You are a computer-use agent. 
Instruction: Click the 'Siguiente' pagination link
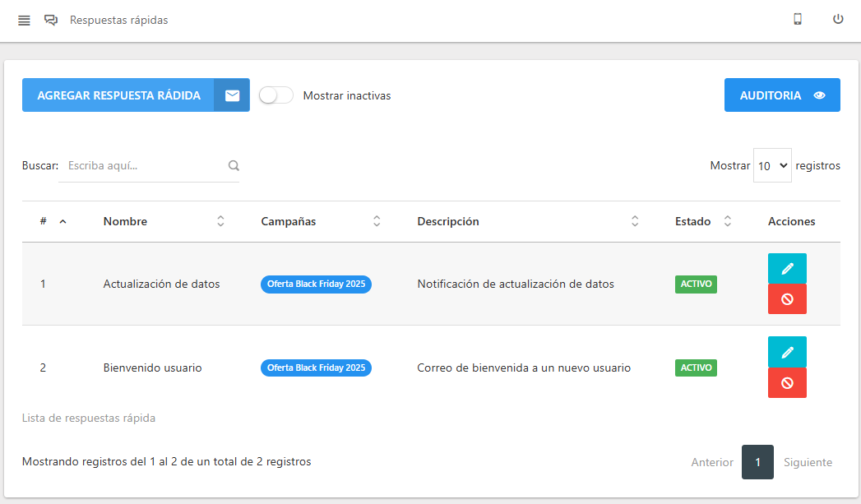pos(808,462)
